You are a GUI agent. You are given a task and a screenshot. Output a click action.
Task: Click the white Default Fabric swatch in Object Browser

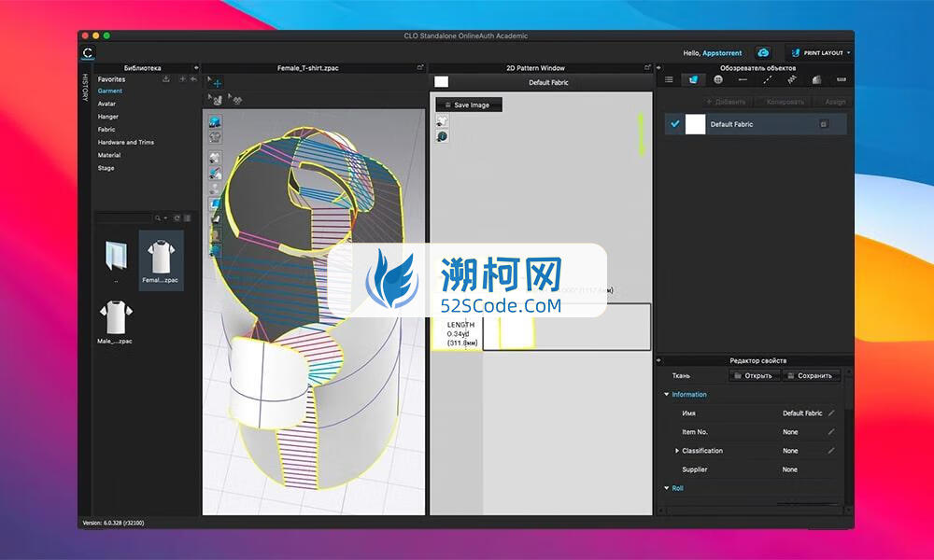(695, 124)
